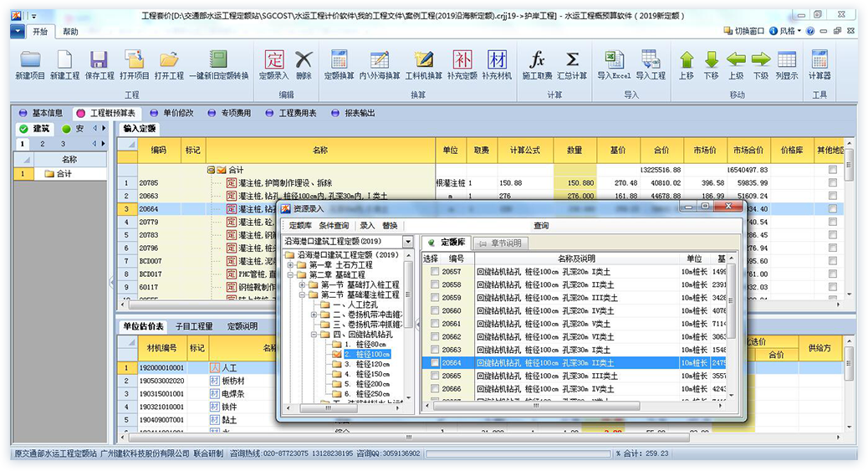Switch to the 基本信息 tab

click(x=42, y=113)
